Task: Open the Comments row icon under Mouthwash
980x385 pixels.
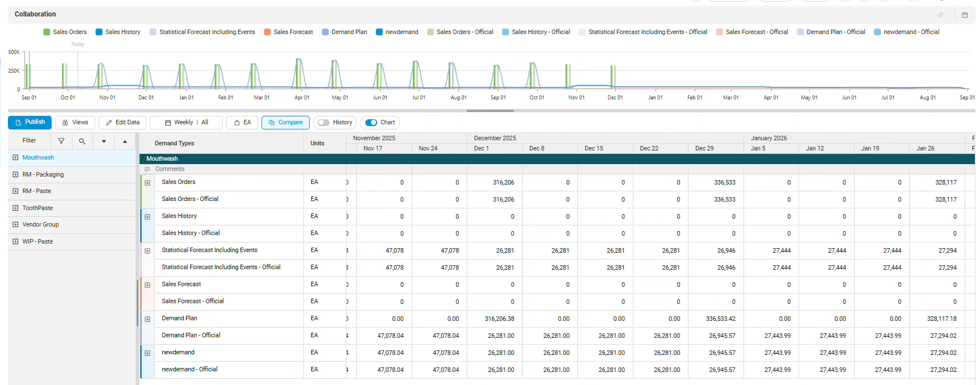Action: click(x=147, y=169)
